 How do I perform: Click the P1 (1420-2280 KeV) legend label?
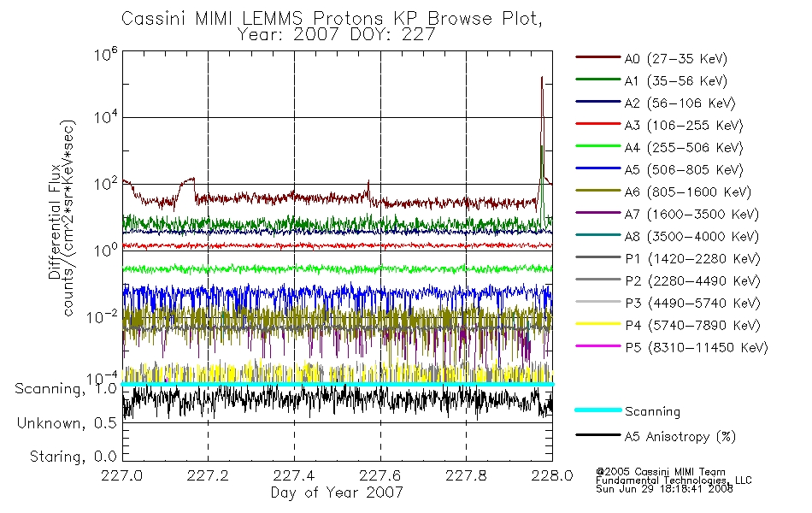pyautogui.click(x=692, y=259)
